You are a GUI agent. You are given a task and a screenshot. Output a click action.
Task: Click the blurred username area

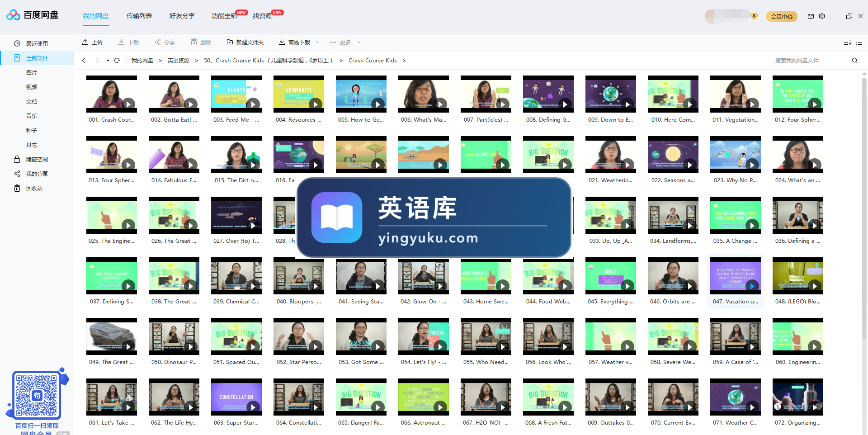pos(727,16)
